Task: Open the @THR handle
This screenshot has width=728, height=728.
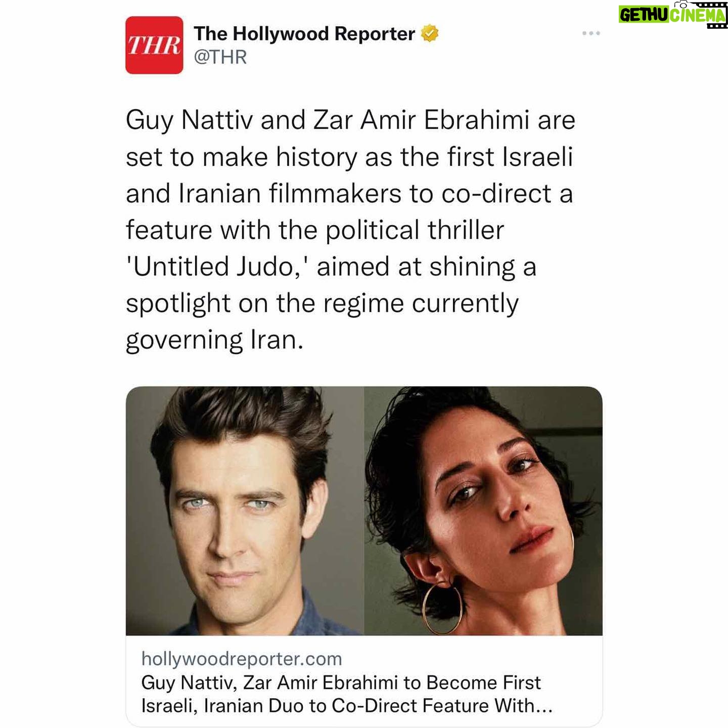Action: click(x=220, y=57)
